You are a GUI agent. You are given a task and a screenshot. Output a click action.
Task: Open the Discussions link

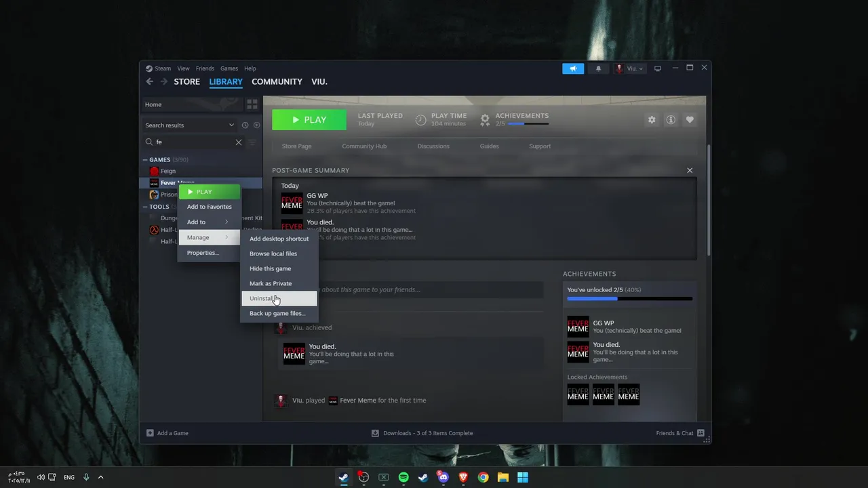[433, 146]
